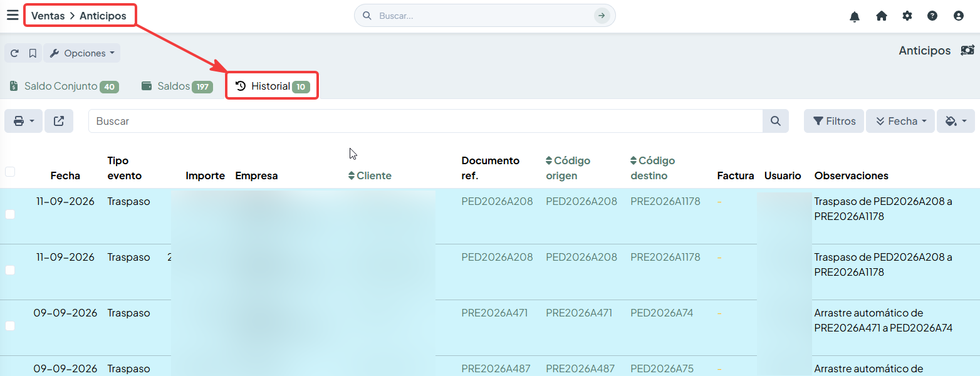This screenshot has height=376, width=980.
Task: Open PRE2026A471 in the Documento ref. column
Action: click(x=495, y=313)
